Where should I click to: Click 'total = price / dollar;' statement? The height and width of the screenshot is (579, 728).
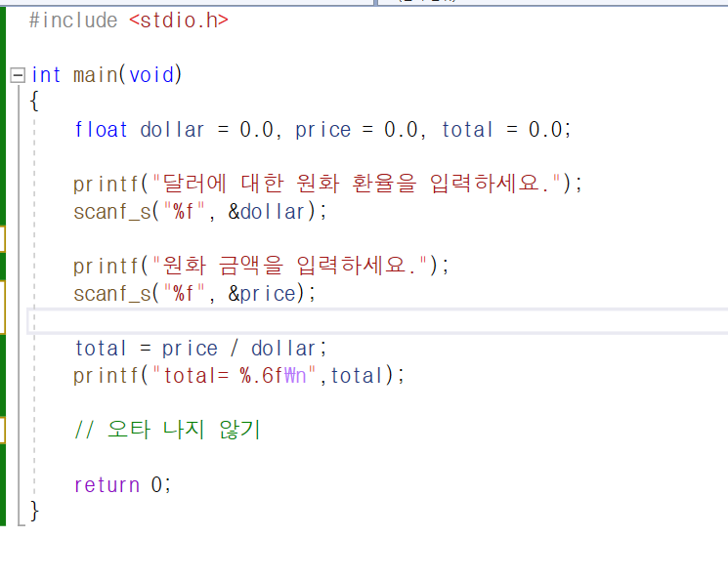200,349
